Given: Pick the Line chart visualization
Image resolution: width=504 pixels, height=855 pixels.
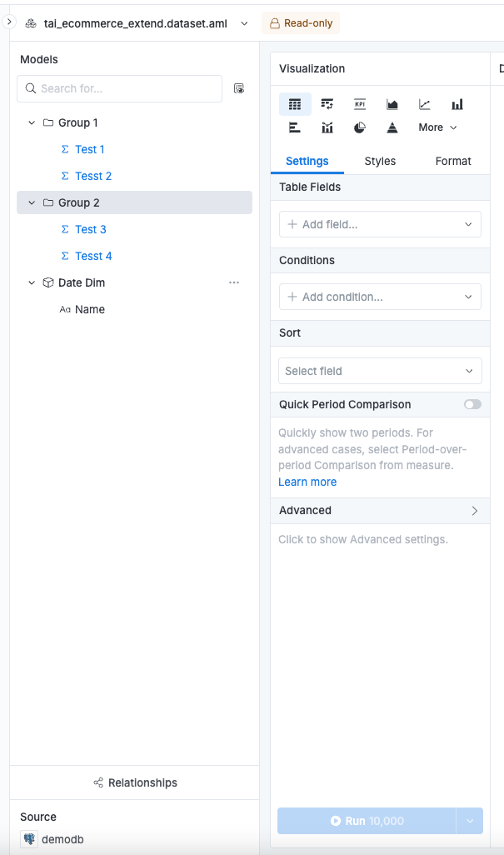Looking at the screenshot, I should point(425,104).
